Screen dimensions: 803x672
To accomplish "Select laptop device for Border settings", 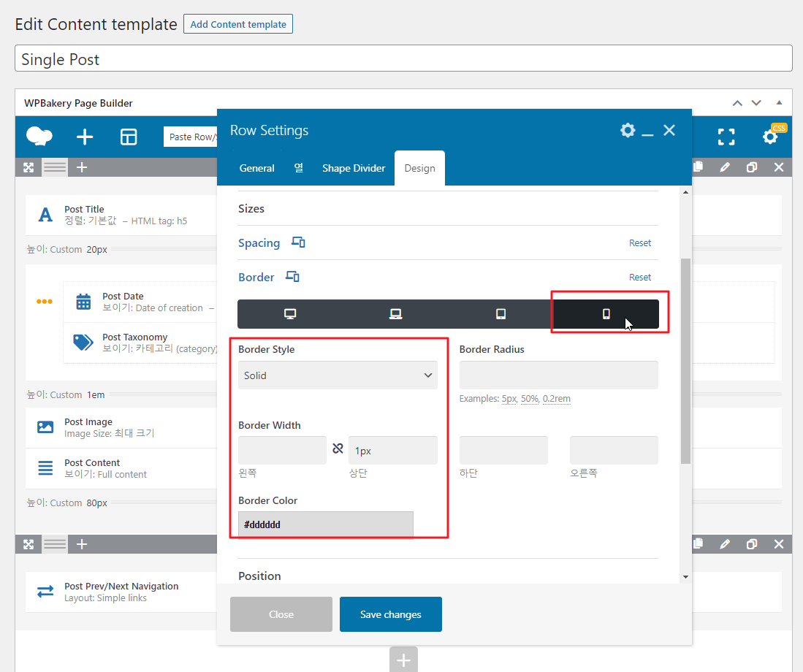I will coord(395,314).
